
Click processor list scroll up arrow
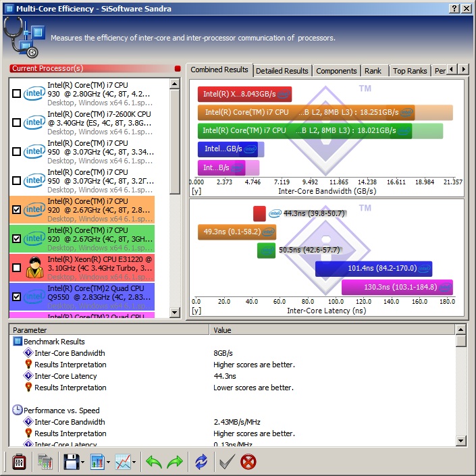pos(175,84)
